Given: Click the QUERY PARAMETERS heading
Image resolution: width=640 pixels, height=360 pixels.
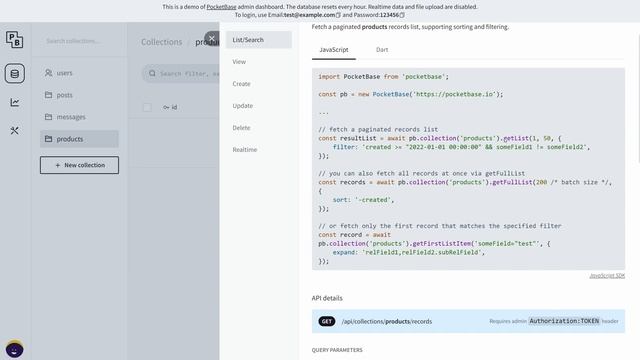Looking at the screenshot, I should [x=337, y=350].
